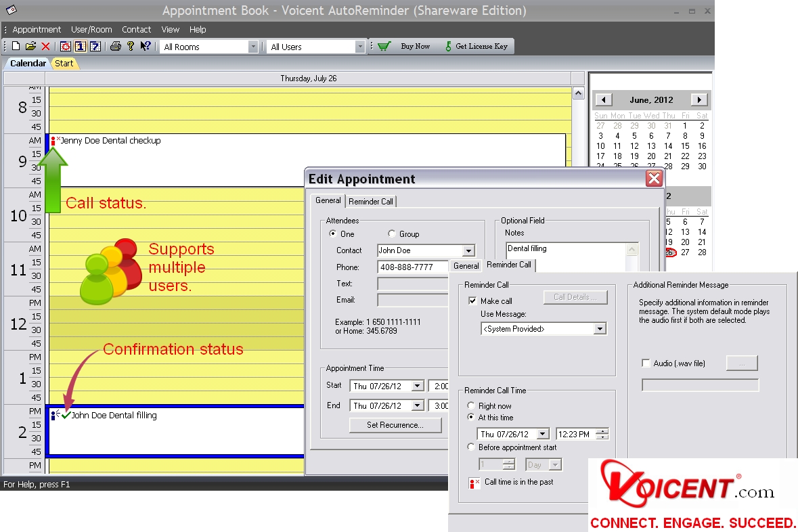The image size is (798, 532).
Task: Click the Buy Now shopping cart icon
Action: pyautogui.click(x=384, y=45)
